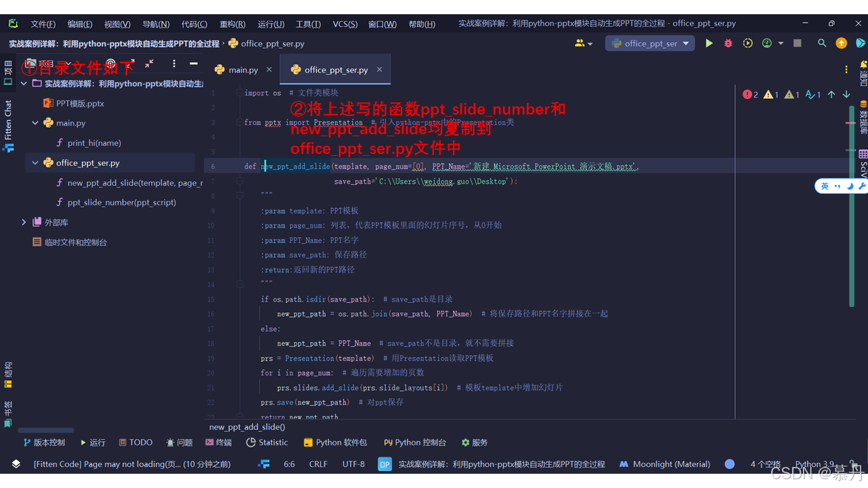The image size is (868, 488).
Task: Click the orange update arrow icon
Action: pos(842,43)
